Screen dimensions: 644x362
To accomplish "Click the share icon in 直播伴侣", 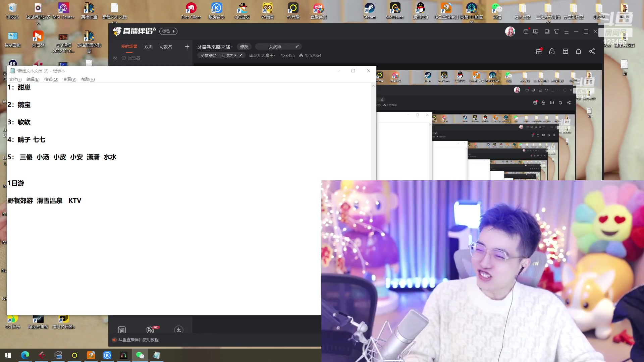I will coord(592,51).
